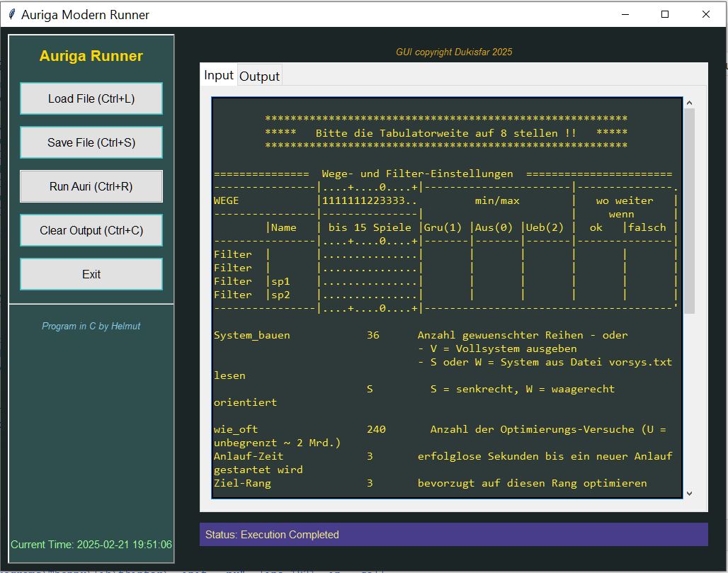Click the "Aus(0)" column header
728x573 pixels.
[x=494, y=227]
